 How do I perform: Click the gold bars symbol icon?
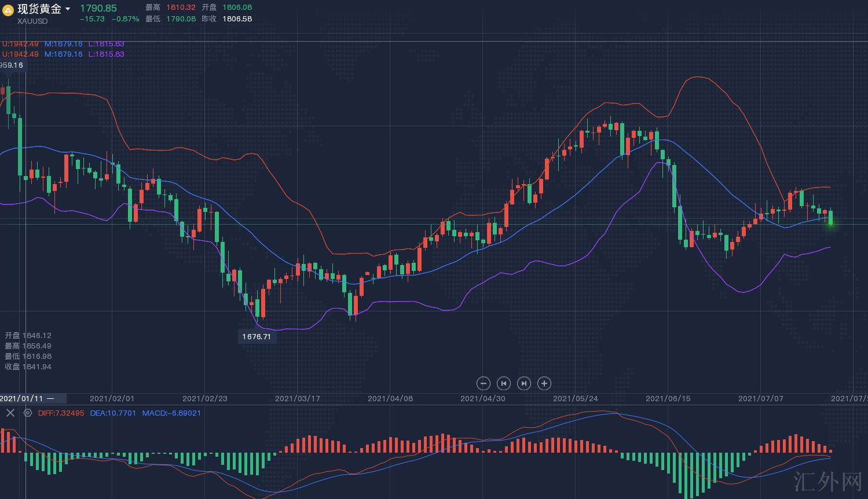click(x=8, y=10)
